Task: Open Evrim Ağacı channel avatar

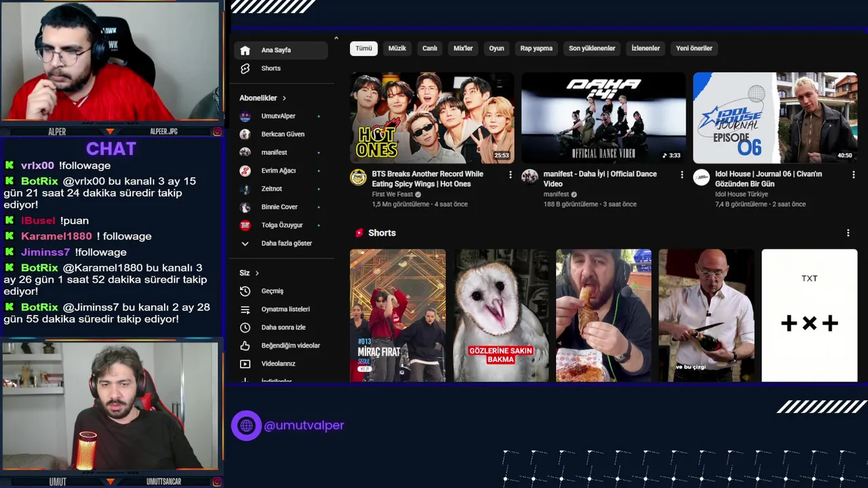Action: [x=245, y=171]
